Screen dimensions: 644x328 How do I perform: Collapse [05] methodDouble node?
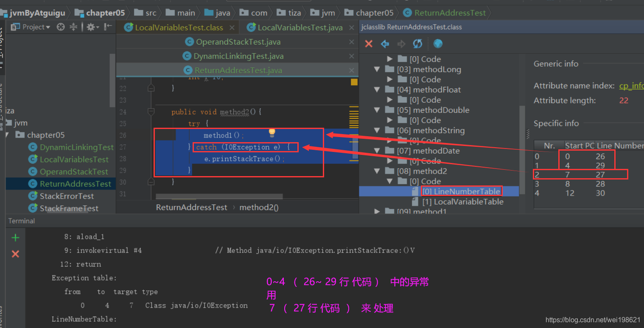(x=377, y=110)
